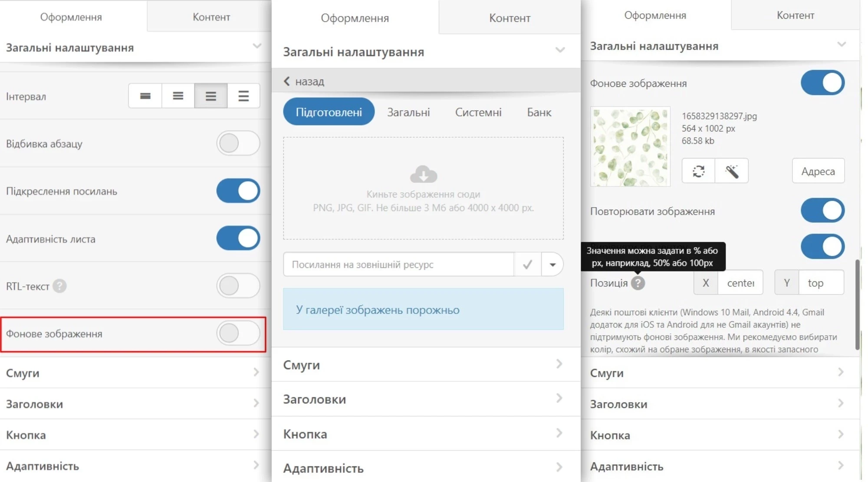Click the Адреса button
Image resolution: width=868 pixels, height=482 pixels.
(818, 171)
